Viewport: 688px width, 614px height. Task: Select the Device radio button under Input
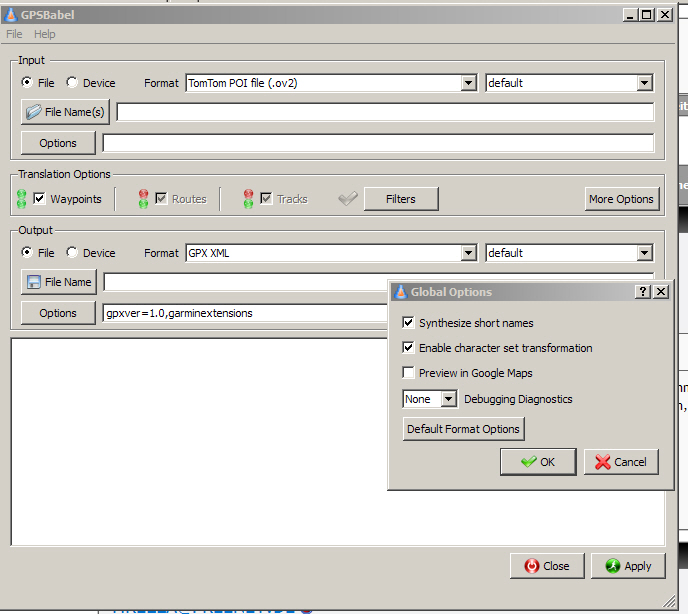click(72, 83)
